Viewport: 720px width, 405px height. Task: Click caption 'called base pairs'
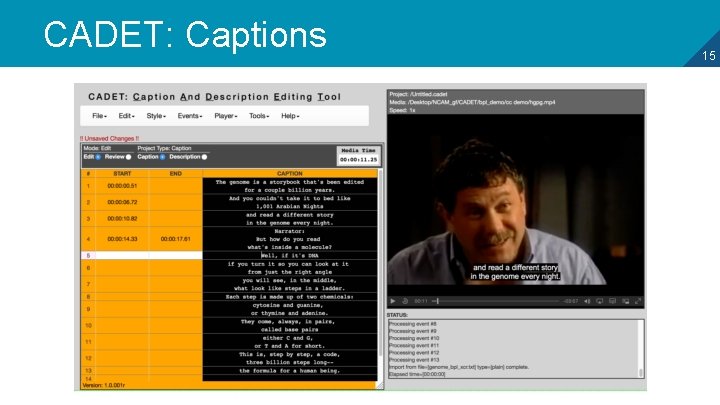point(289,330)
